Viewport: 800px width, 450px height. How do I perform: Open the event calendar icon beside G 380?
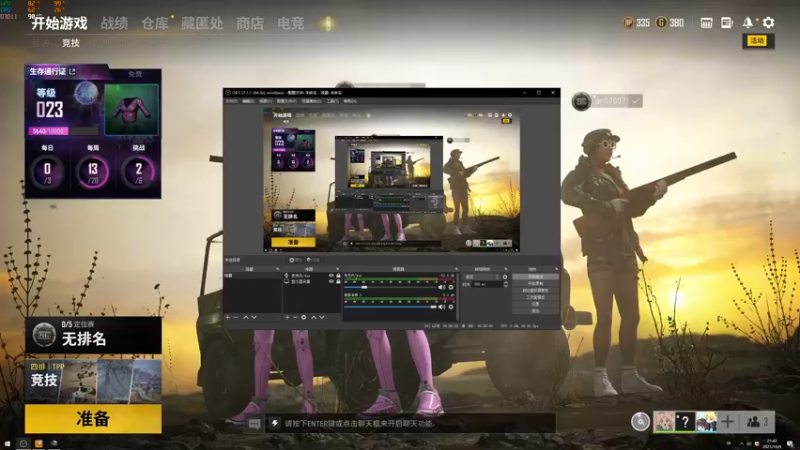706,22
